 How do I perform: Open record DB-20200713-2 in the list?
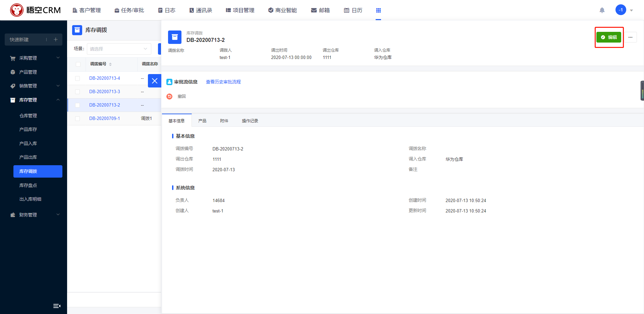(105, 105)
